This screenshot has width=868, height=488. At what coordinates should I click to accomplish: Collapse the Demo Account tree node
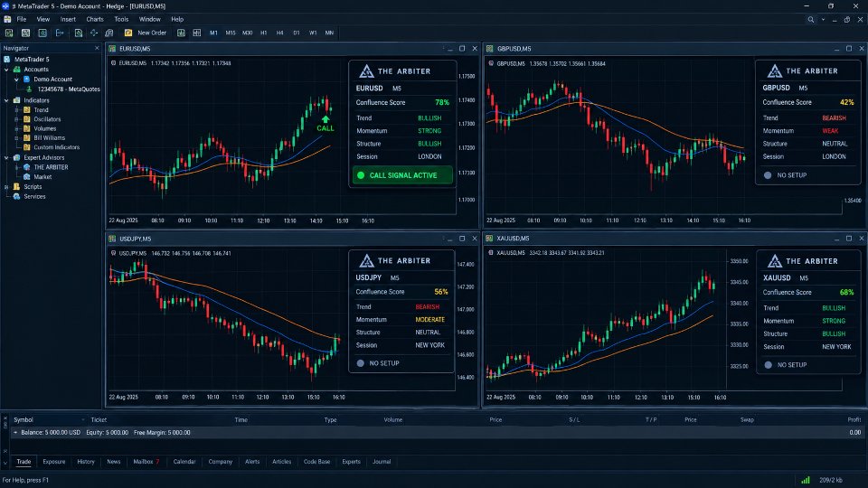coord(16,80)
